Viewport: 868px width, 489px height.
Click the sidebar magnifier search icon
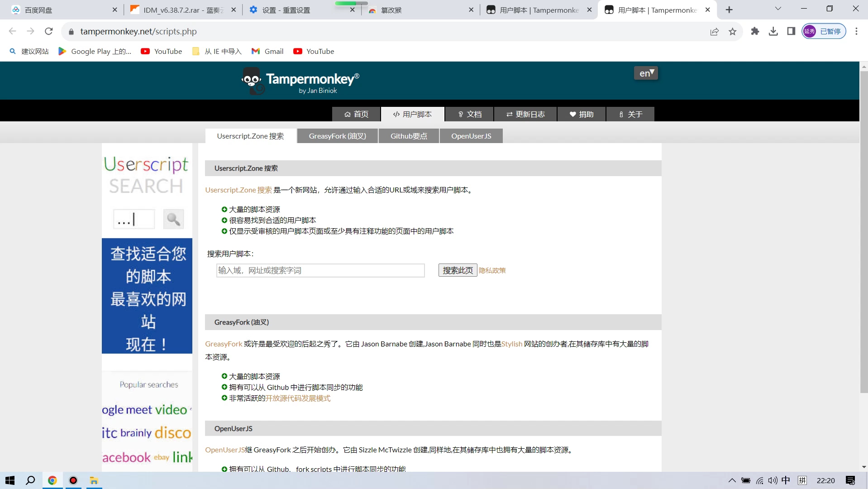point(173,219)
